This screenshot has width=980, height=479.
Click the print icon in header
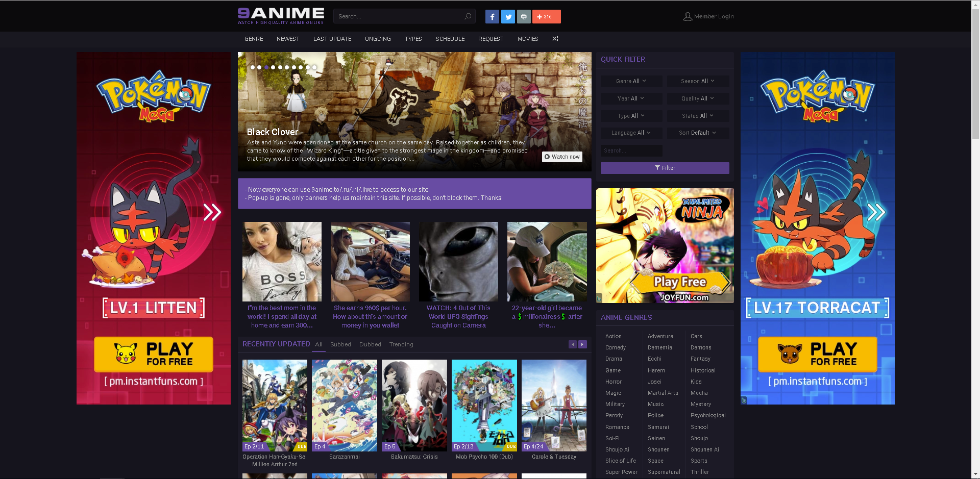[x=524, y=17]
